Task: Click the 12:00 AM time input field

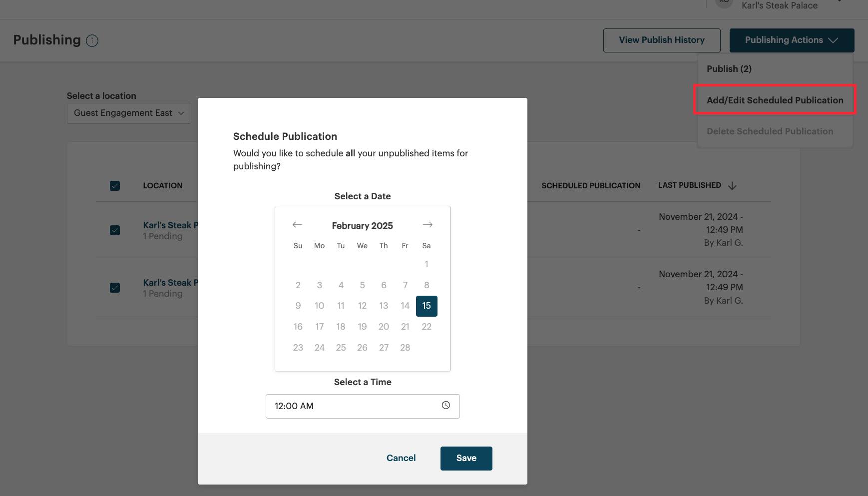Action: pyautogui.click(x=350, y=406)
